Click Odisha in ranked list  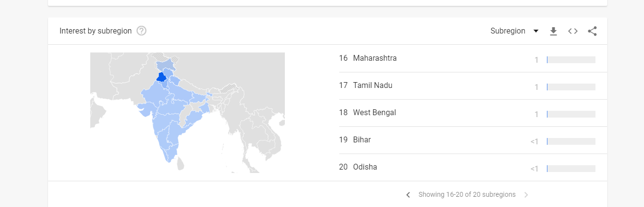365,167
